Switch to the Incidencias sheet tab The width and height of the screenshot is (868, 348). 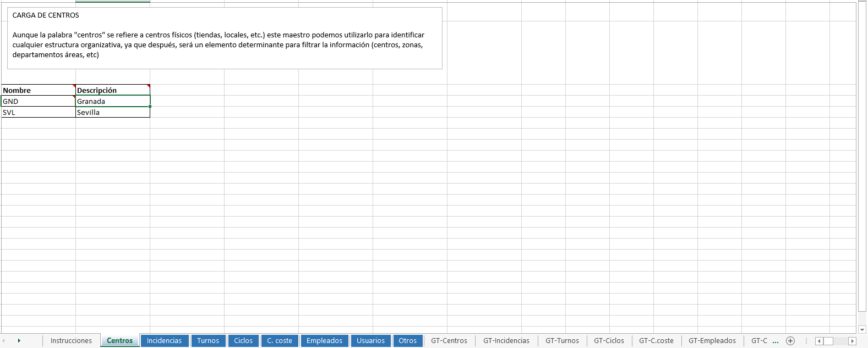[x=164, y=341]
